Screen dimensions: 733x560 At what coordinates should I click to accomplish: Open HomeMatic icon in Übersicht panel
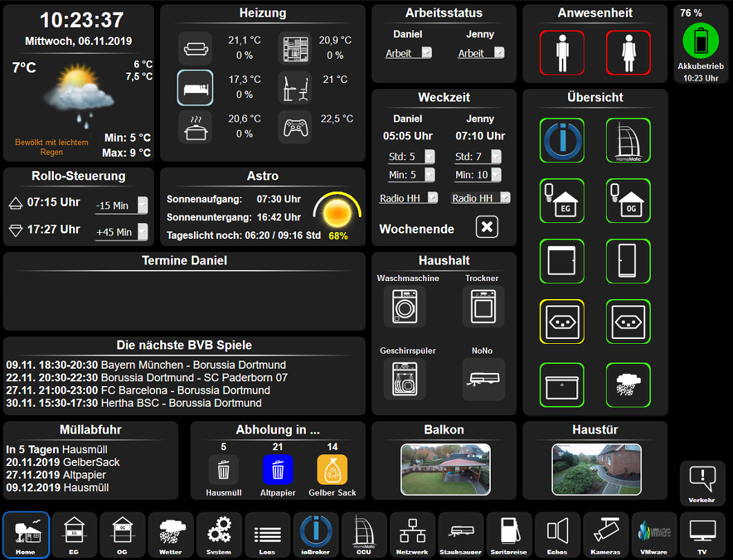point(628,140)
